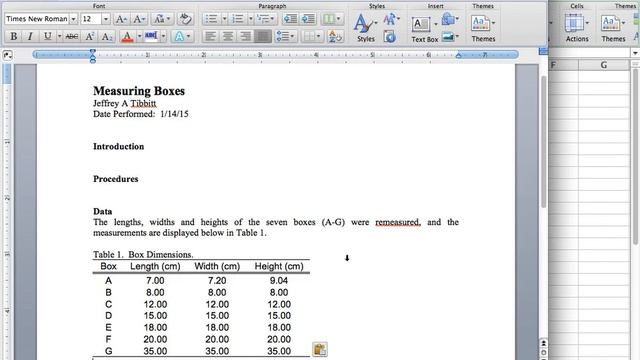
Task: Click the misspelled word remeasured
Action: click(398, 222)
